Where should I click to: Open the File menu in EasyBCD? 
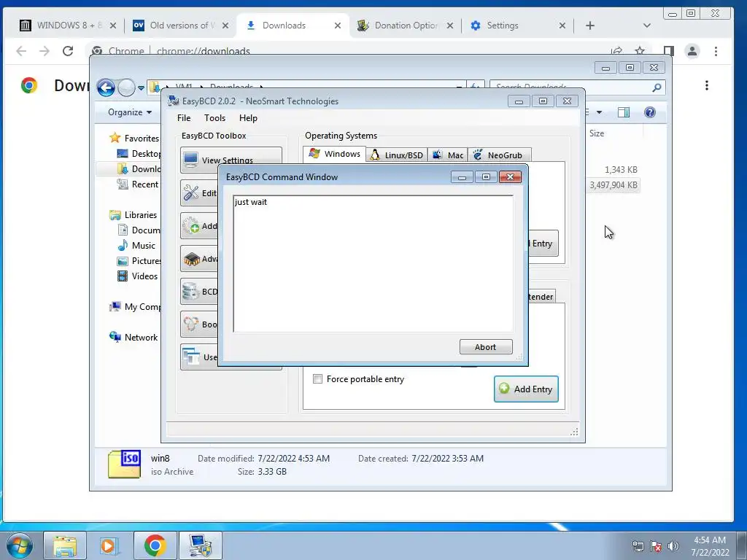(x=184, y=118)
